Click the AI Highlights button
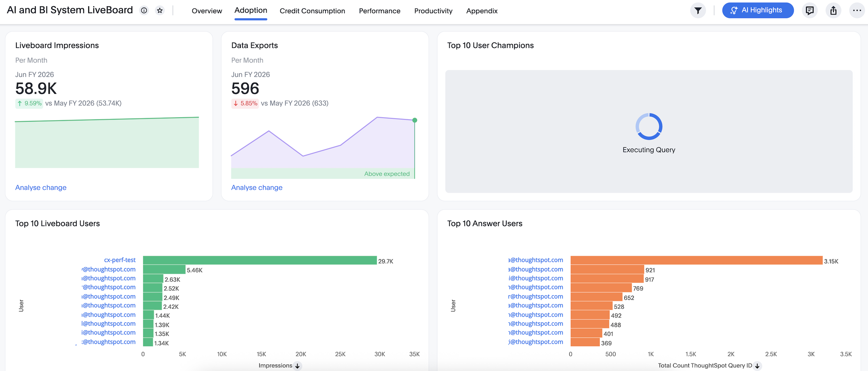Screen dimensions: 868x371 (757, 10)
